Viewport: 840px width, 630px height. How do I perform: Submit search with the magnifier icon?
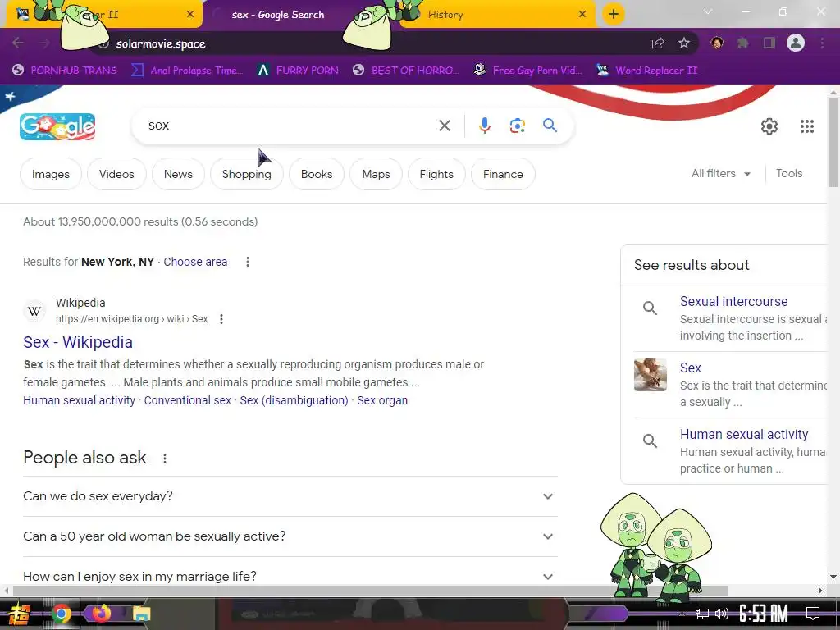pyautogui.click(x=550, y=126)
